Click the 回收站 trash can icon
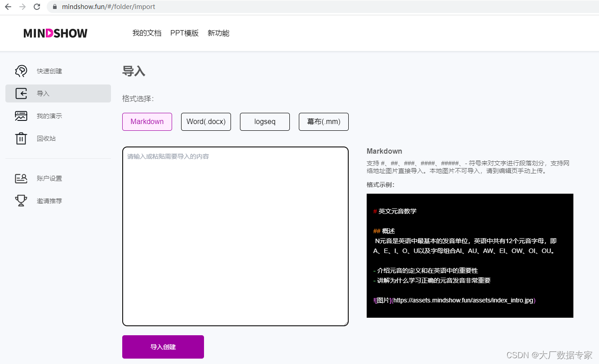The width and height of the screenshot is (599, 364). (x=21, y=138)
